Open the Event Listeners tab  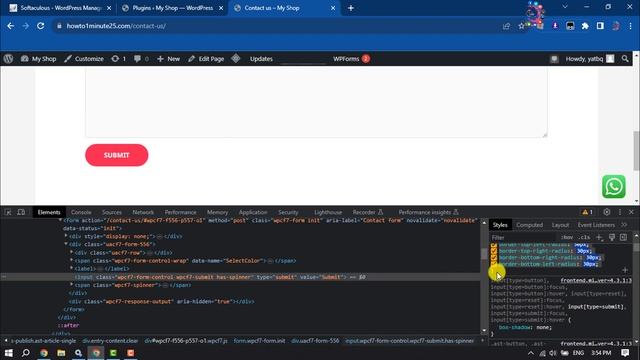coord(596,225)
